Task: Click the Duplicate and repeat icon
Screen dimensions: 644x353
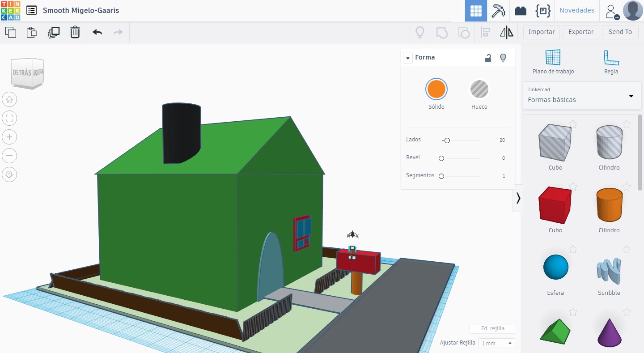Action: [x=54, y=32]
